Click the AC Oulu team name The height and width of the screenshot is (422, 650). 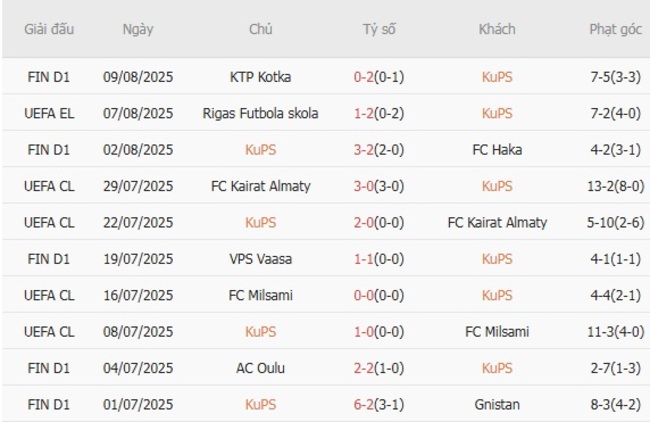[x=260, y=368]
